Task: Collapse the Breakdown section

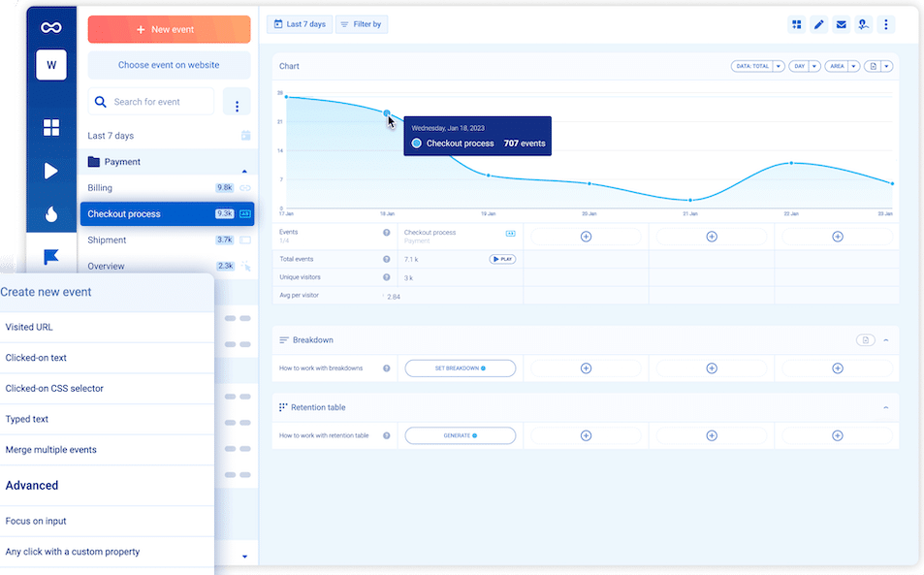Action: point(885,340)
